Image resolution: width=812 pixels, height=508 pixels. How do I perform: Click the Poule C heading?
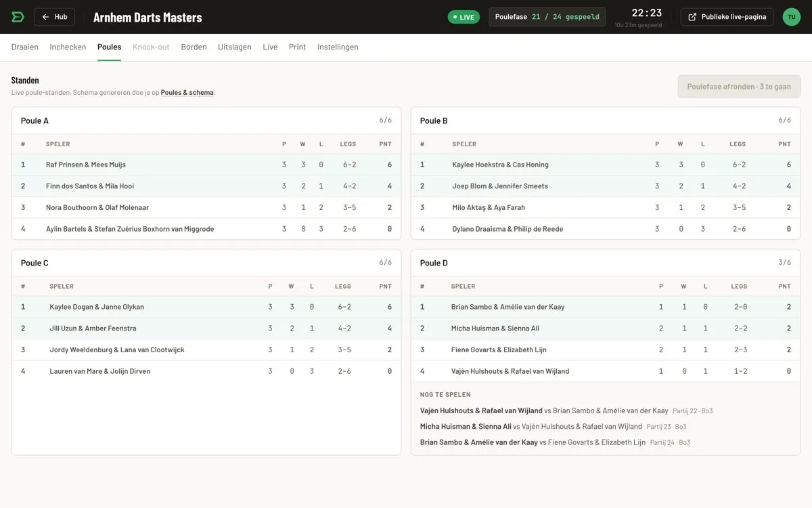pos(35,263)
